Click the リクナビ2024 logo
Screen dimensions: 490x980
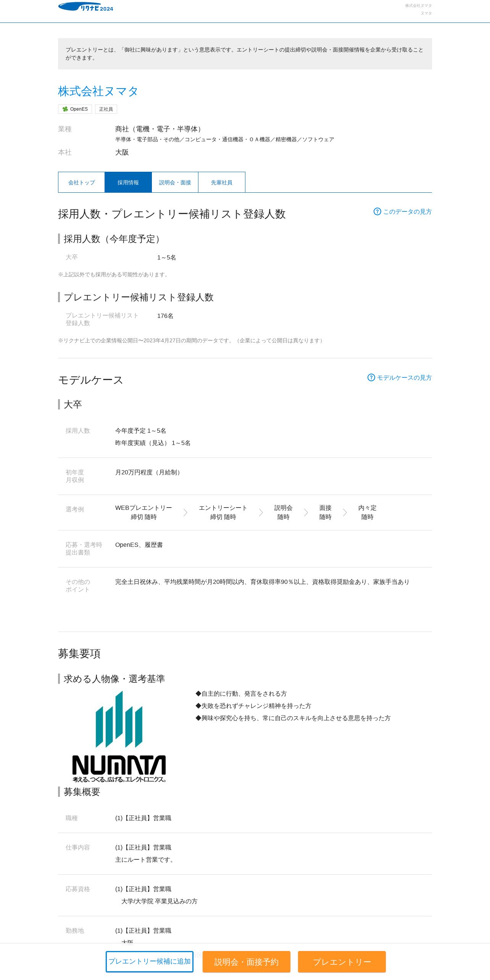tap(85, 7)
